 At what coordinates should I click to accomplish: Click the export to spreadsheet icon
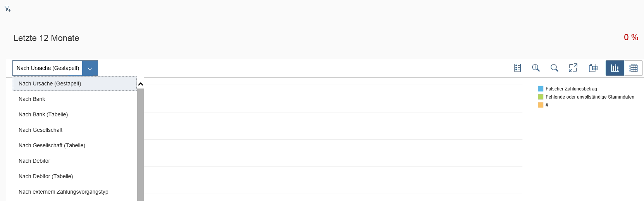click(x=593, y=68)
